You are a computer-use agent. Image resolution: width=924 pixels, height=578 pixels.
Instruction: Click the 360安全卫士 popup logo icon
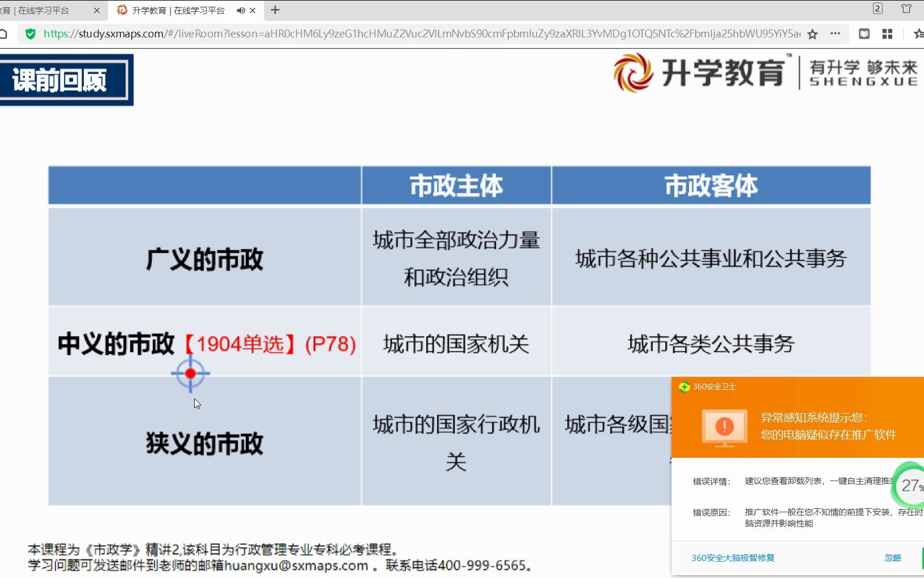point(684,387)
